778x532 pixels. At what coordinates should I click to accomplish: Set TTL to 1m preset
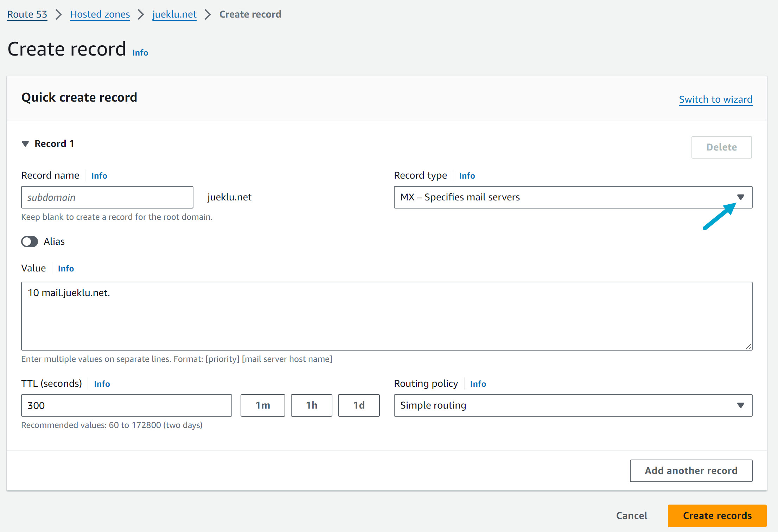pos(263,405)
